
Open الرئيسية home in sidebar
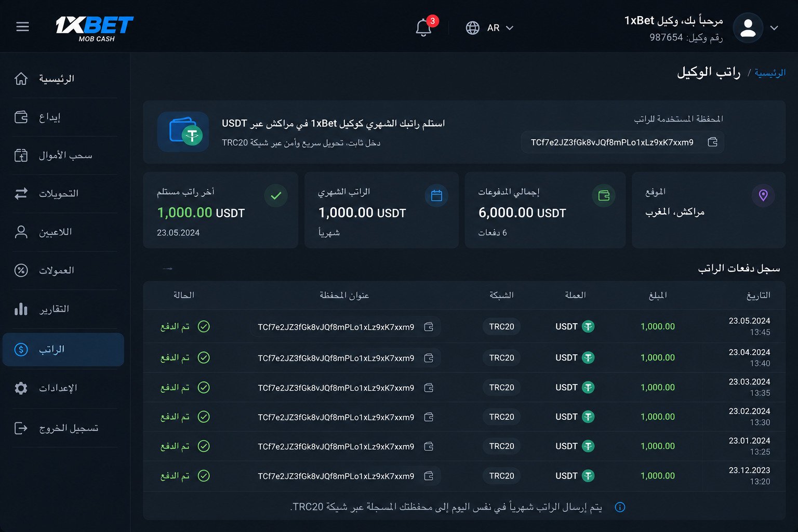pyautogui.click(x=63, y=78)
